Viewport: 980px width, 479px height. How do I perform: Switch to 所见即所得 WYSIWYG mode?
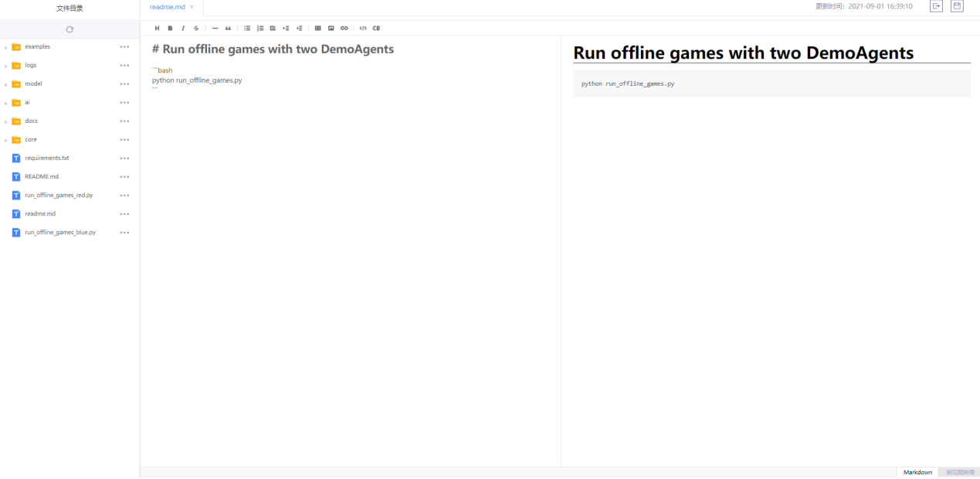point(960,472)
